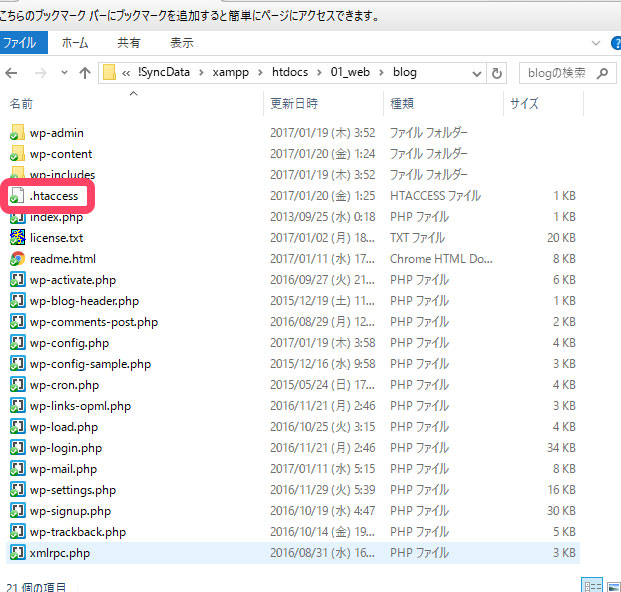Sort by the 種類 column header

tap(402, 104)
